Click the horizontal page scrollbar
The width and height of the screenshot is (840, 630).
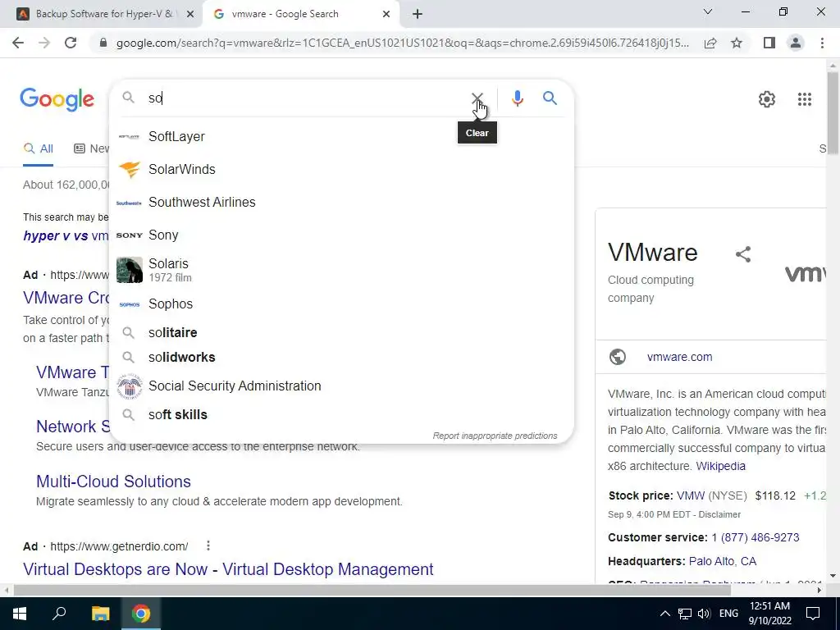point(372,591)
